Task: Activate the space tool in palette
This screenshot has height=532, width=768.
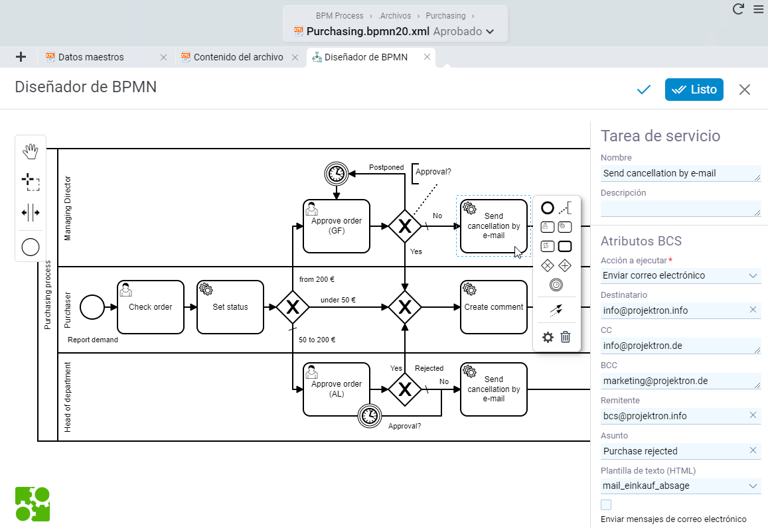Action: pos(31,212)
